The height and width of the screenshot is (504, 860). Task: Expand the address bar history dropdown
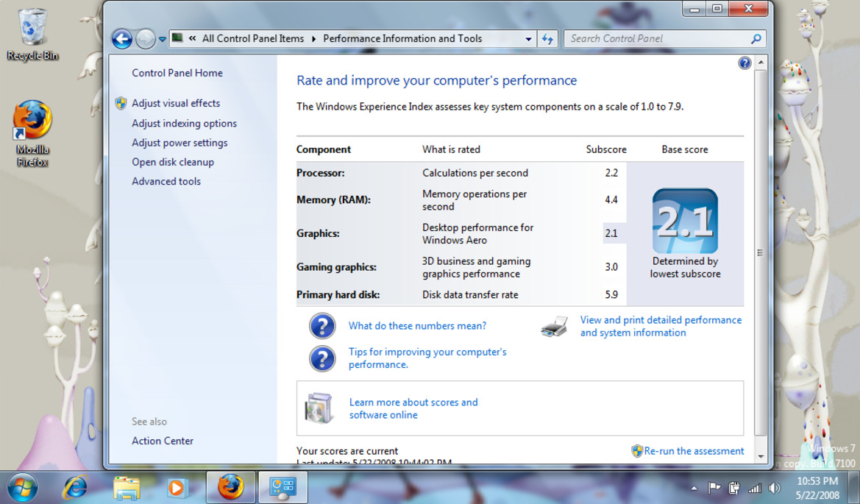coord(528,39)
